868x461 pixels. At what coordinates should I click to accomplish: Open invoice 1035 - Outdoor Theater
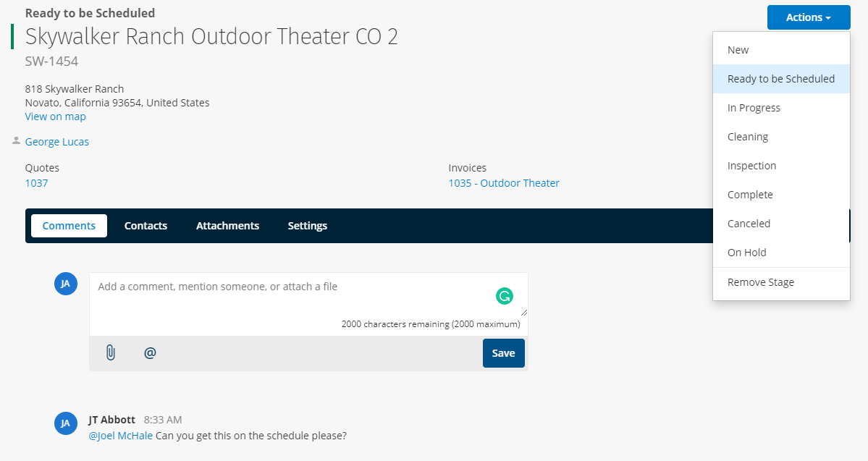[504, 183]
